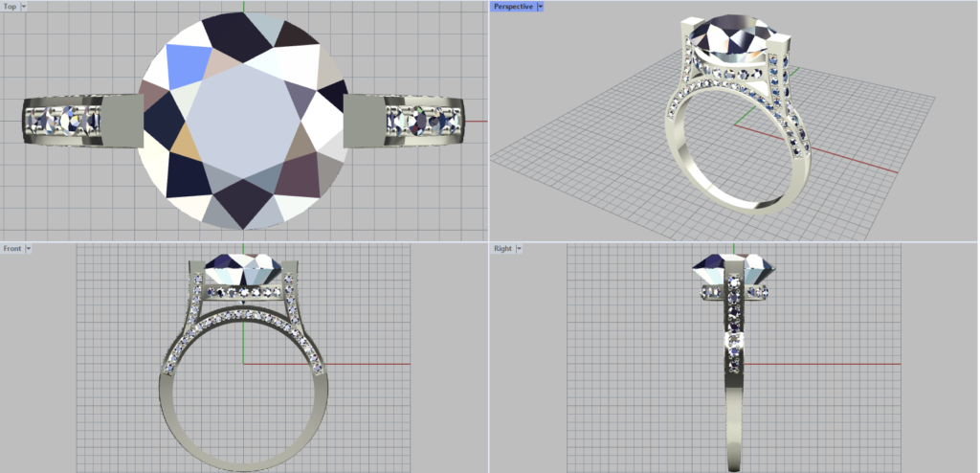Activate the Top viewport title label
Viewport: 980px width, 473px height.
tap(10, 6)
